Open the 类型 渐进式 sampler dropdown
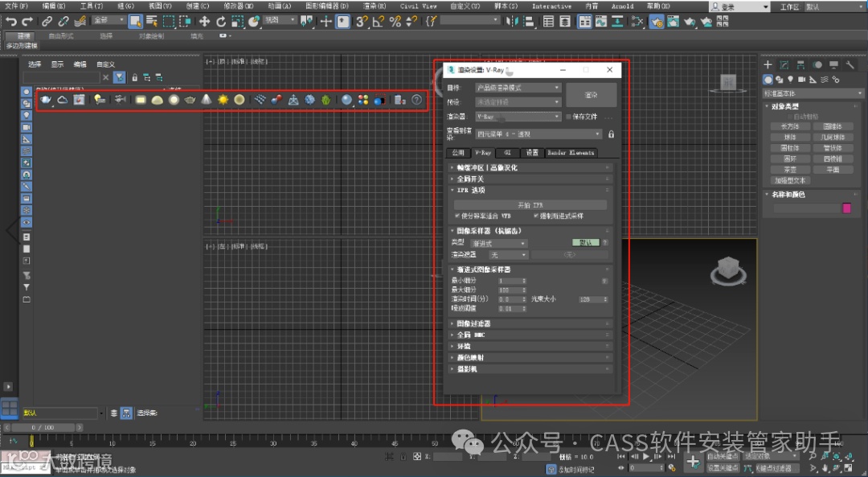The image size is (868, 477). [498, 243]
